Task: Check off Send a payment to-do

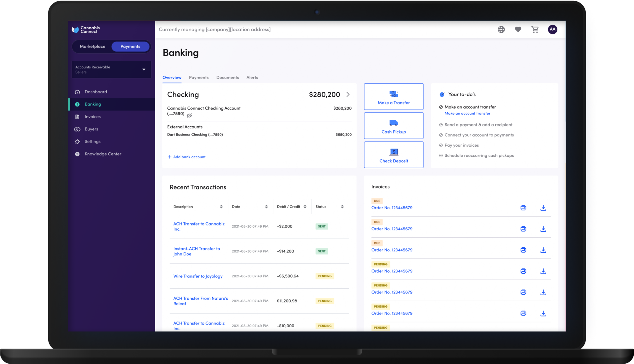Action: coord(441,125)
